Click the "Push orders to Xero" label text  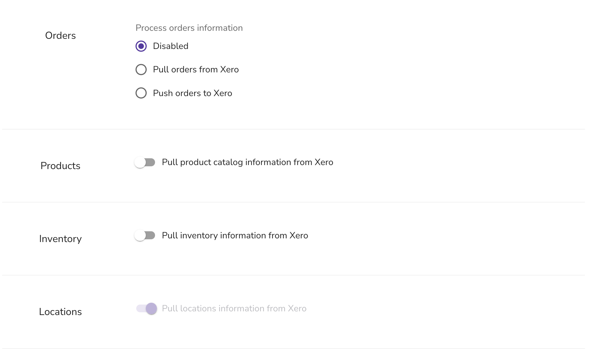[192, 93]
